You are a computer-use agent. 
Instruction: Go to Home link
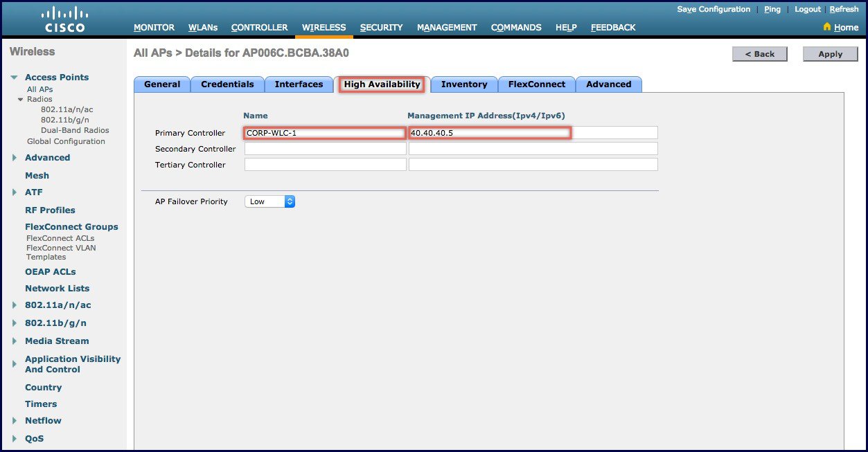(846, 28)
